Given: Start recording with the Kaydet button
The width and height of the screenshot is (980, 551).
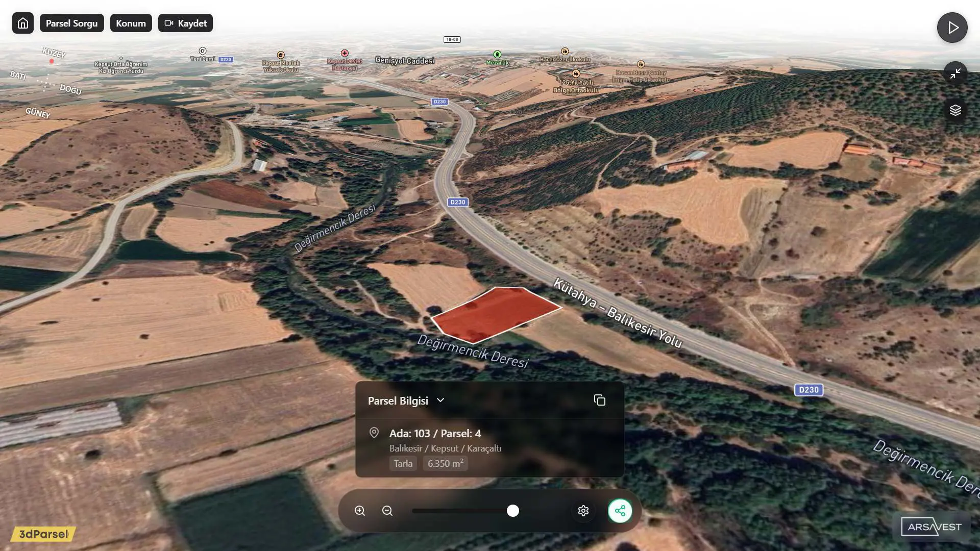Looking at the screenshot, I should [185, 23].
